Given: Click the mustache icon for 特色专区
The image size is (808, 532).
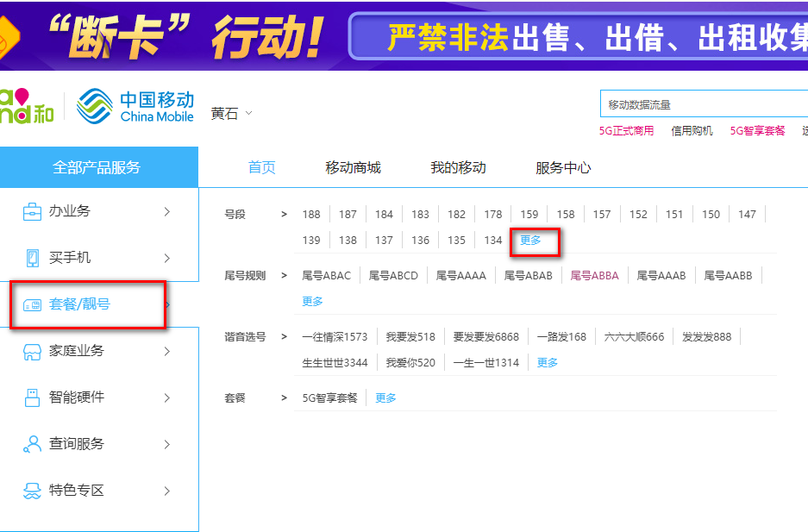Looking at the screenshot, I should 32,491.
